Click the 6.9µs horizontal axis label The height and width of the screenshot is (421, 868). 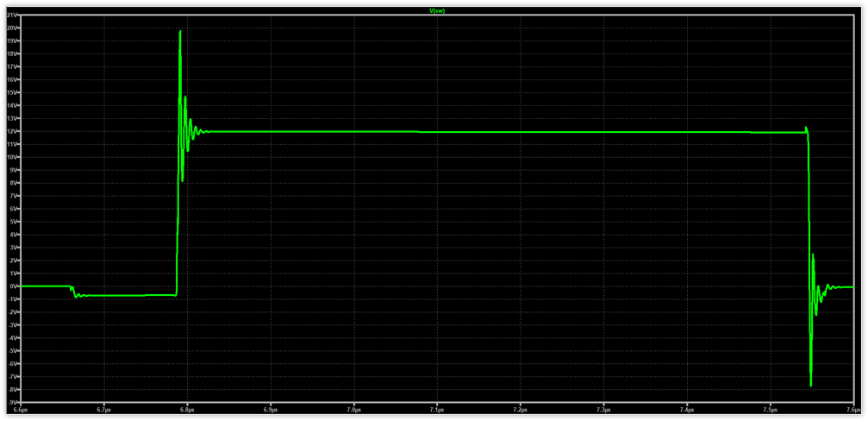[270, 410]
